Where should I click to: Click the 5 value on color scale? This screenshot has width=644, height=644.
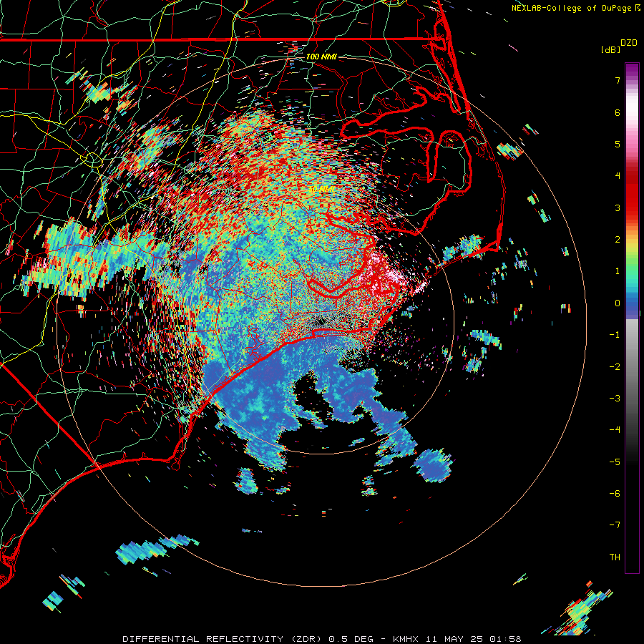click(618, 144)
